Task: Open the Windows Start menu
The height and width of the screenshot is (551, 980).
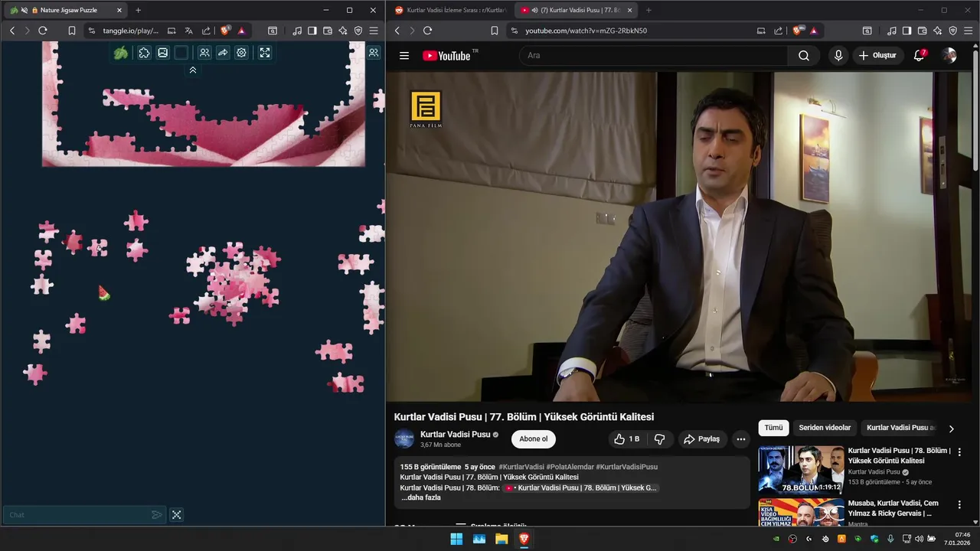Action: [x=456, y=539]
